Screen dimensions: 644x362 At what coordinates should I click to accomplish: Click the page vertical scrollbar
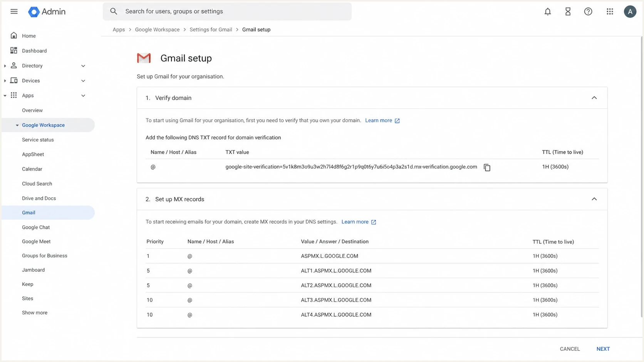click(x=641, y=177)
